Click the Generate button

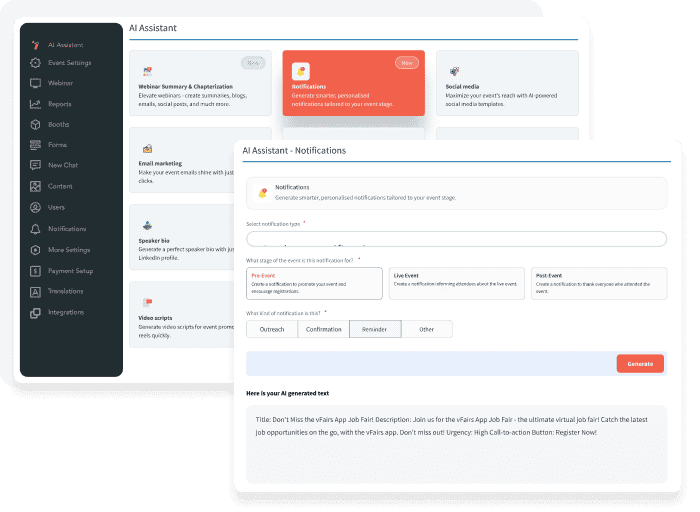tap(639, 364)
